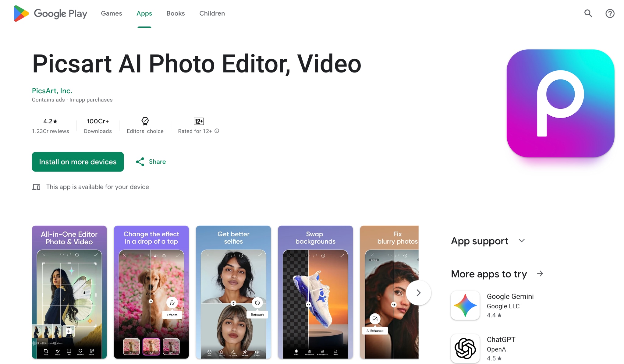Click the Rated for 12+ info icon
Viewport: 624px width, 364px height.
[x=217, y=131]
